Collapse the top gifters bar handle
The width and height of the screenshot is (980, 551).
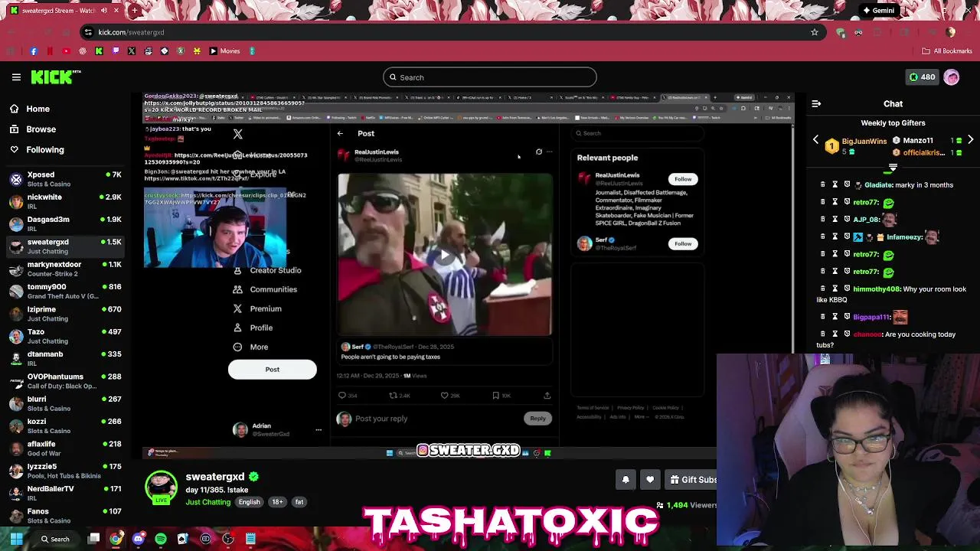pos(893,167)
